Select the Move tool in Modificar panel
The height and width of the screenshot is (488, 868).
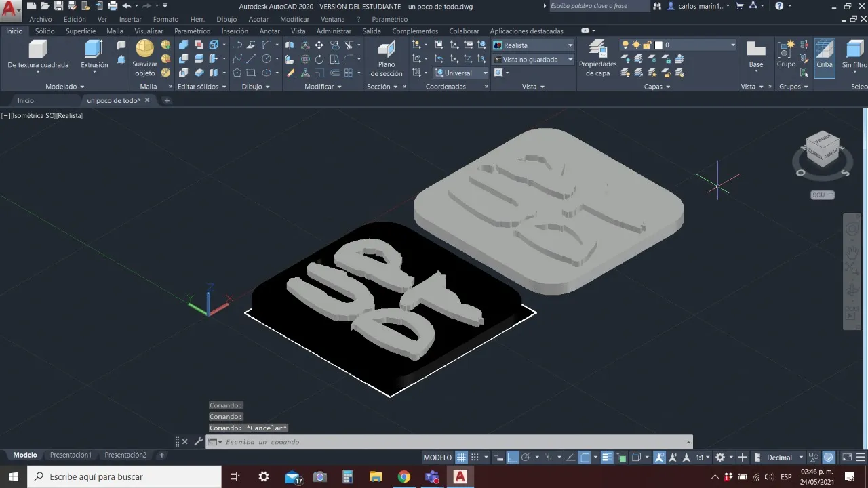[319, 45]
